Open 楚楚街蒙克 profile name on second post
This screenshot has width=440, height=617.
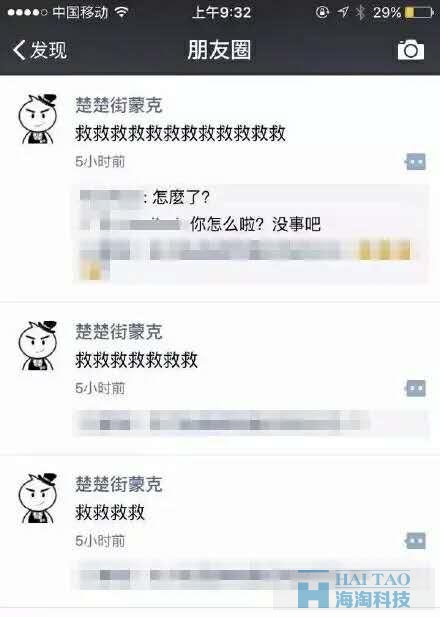click(x=119, y=332)
